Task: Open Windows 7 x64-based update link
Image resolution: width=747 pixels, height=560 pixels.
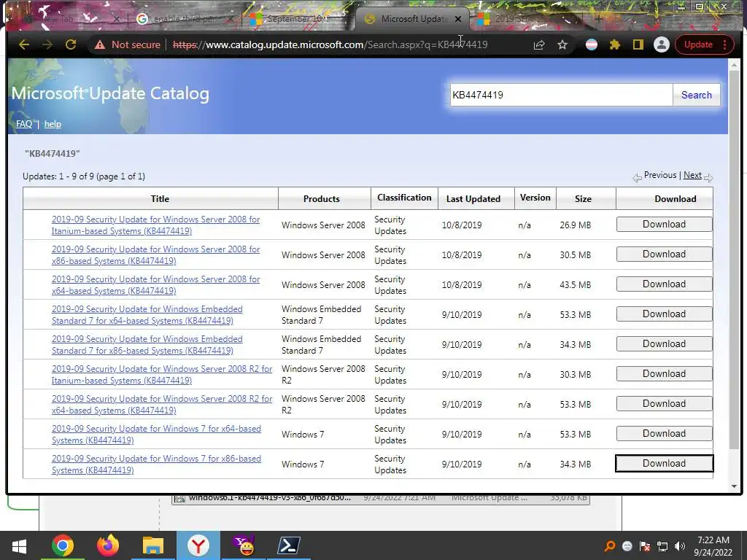Action: point(156,435)
